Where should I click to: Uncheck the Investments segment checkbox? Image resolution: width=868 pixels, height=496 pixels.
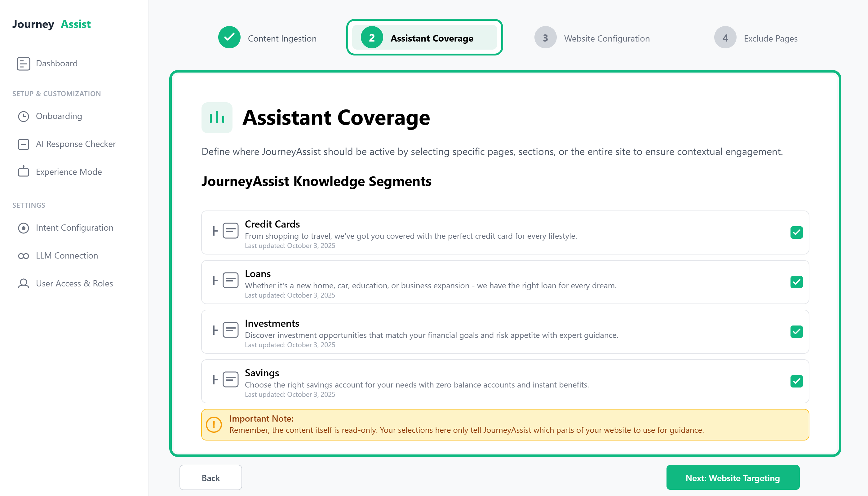pos(796,332)
